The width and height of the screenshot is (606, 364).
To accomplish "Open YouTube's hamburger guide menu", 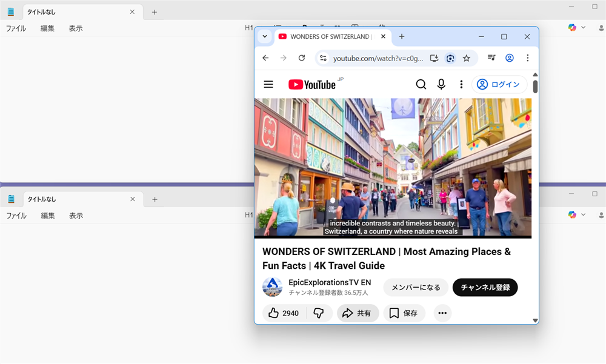I will pyautogui.click(x=268, y=84).
